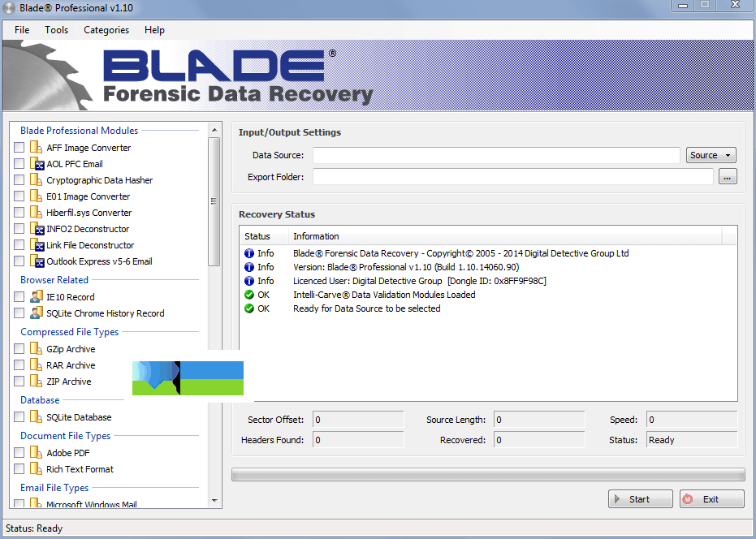Viewport: 756px width, 539px height.
Task: Check the Cryptographic Data Hasher box
Action: pos(19,180)
